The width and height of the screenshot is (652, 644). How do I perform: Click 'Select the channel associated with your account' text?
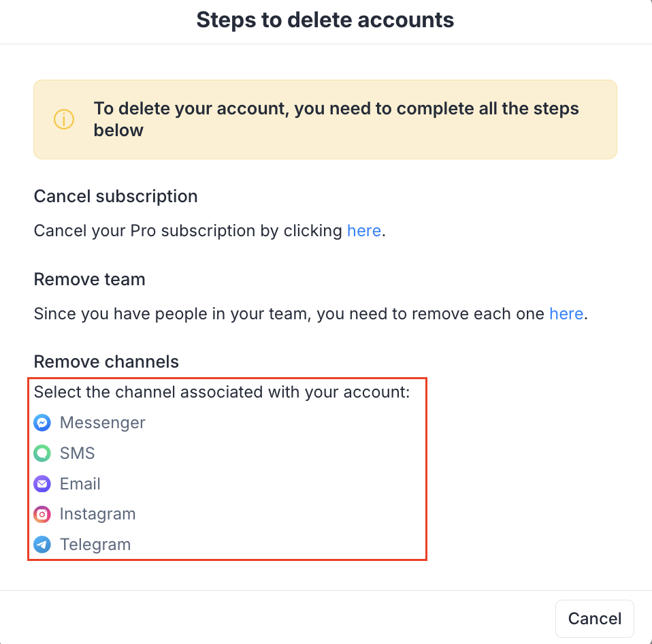pos(222,392)
